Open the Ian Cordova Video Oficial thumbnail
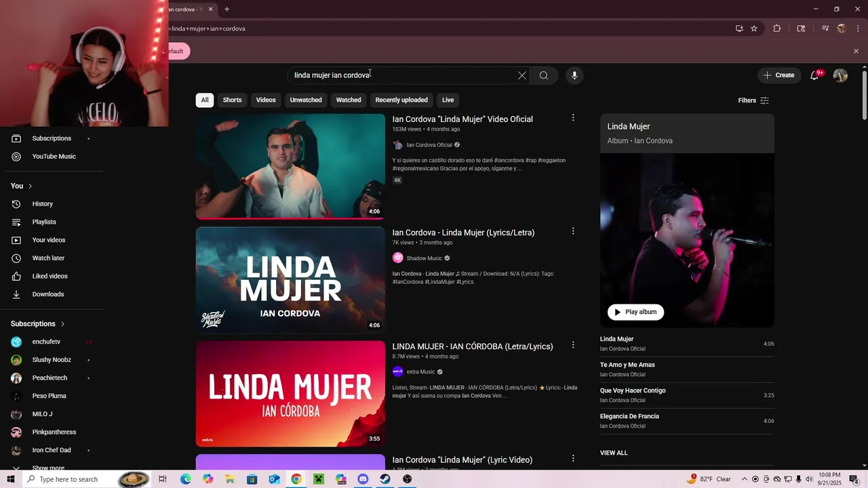This screenshot has height=488, width=868. click(x=290, y=167)
